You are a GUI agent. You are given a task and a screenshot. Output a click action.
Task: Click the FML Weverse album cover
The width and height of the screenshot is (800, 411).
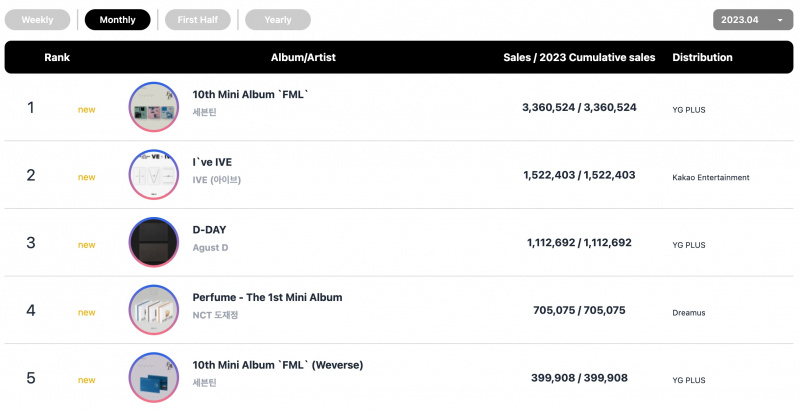154,378
